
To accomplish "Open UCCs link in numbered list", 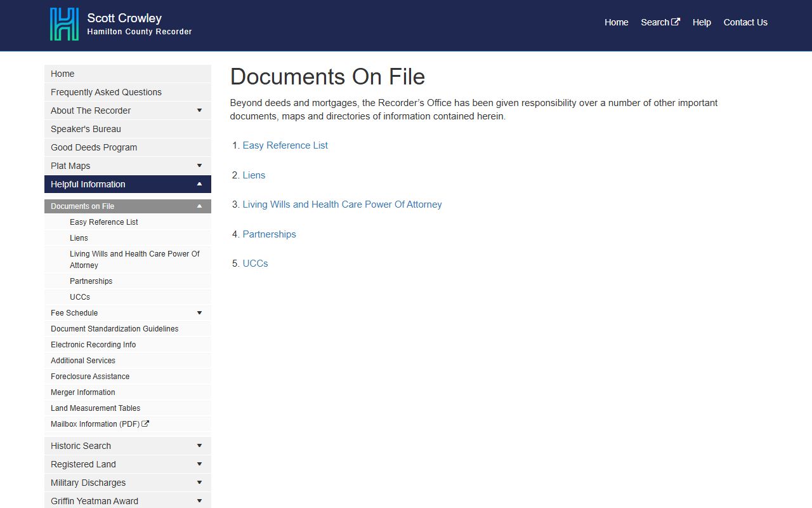I will 255,264.
